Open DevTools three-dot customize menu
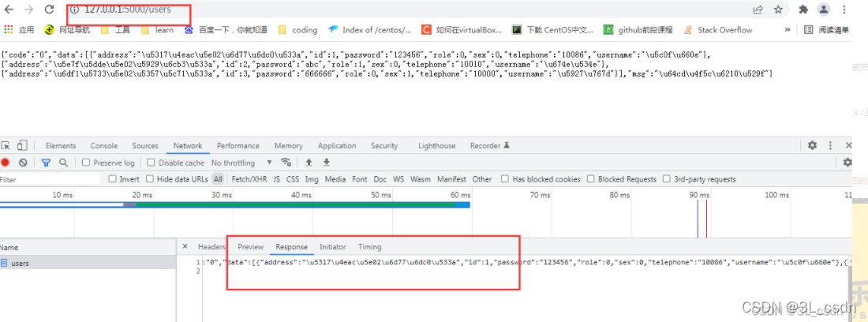 830,145
